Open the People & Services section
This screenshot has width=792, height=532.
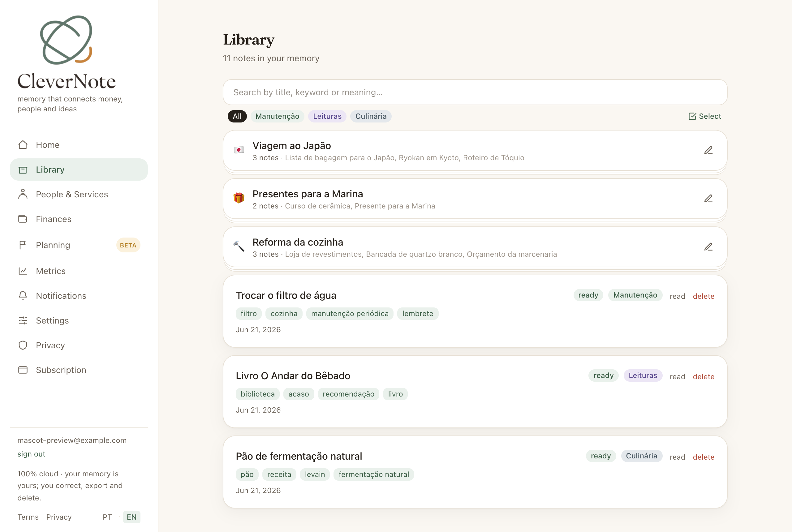79,195
